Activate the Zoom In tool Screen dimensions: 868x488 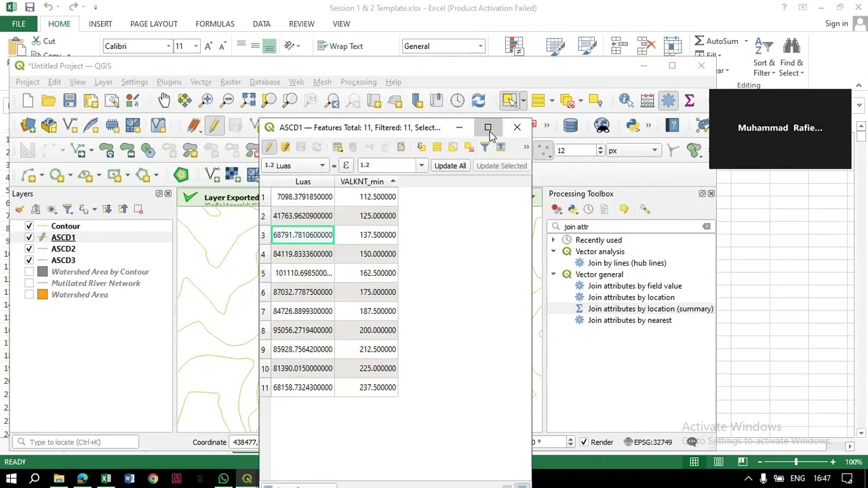[206, 101]
